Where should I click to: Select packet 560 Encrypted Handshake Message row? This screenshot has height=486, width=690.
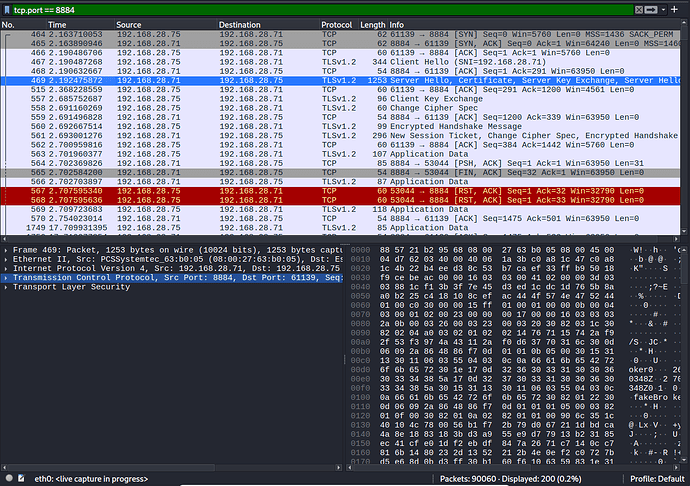point(340,127)
